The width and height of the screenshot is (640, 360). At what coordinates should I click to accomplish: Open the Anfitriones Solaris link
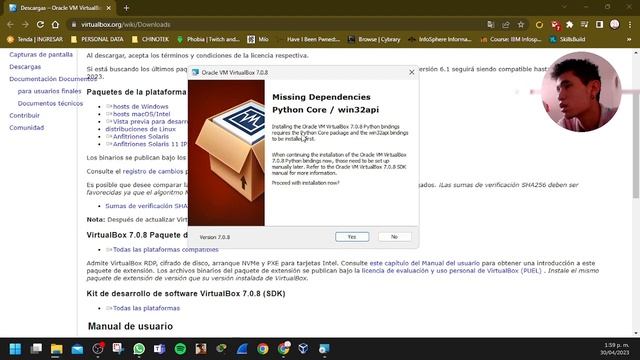pos(140,136)
